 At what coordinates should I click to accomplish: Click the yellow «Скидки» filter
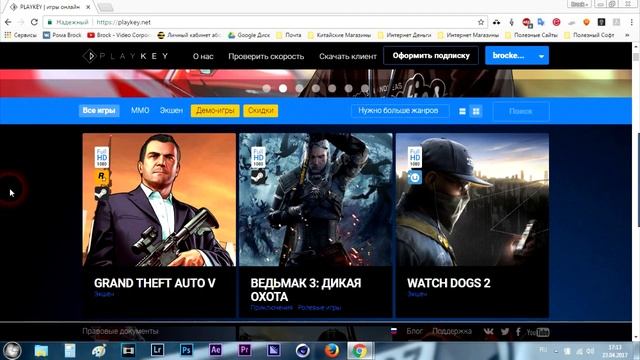pos(261,111)
